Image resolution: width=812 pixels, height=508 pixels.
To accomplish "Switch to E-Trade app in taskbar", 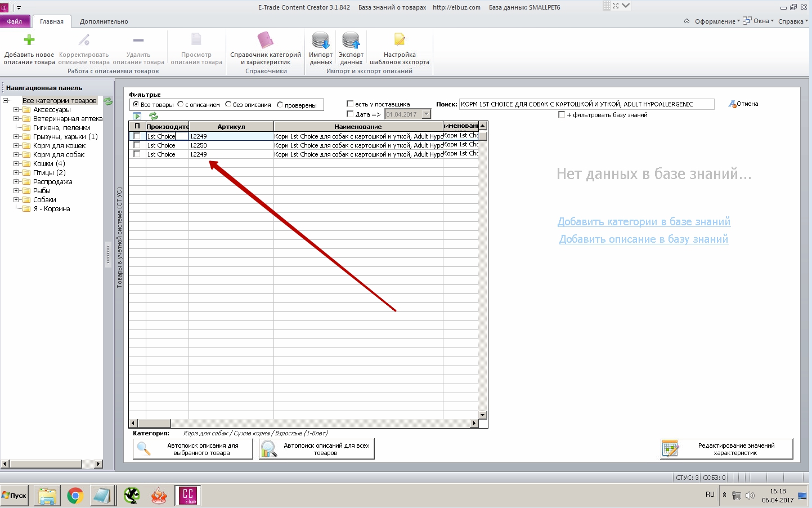I will click(x=188, y=496).
